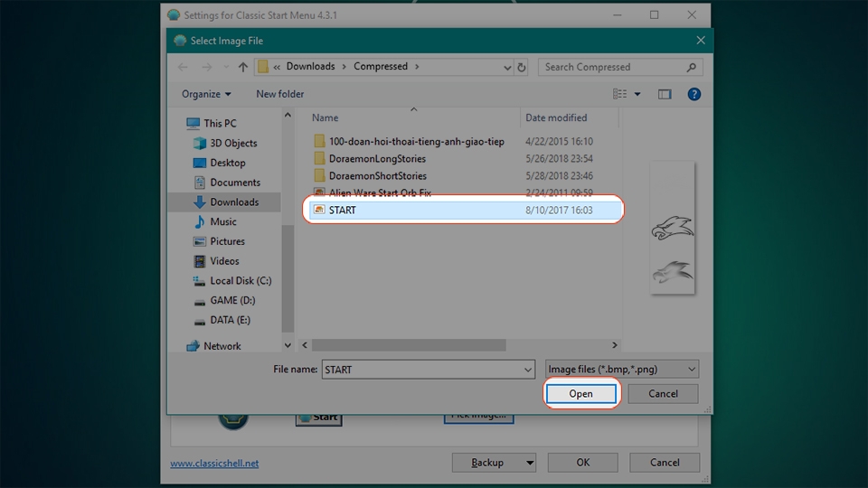Click OK in Classic Start Menu settings
Image resolution: width=868 pixels, height=488 pixels.
click(583, 463)
